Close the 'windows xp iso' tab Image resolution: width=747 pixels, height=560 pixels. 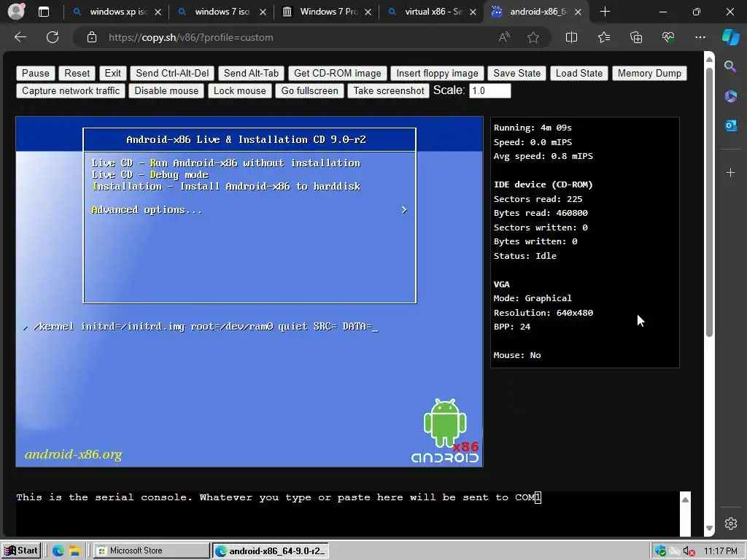pyautogui.click(x=158, y=12)
